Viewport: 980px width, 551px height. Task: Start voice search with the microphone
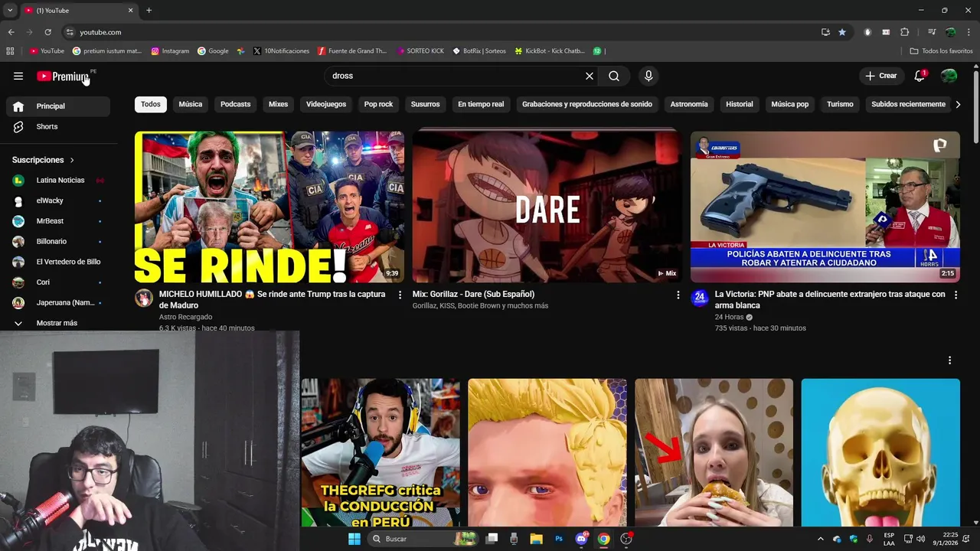coord(648,76)
